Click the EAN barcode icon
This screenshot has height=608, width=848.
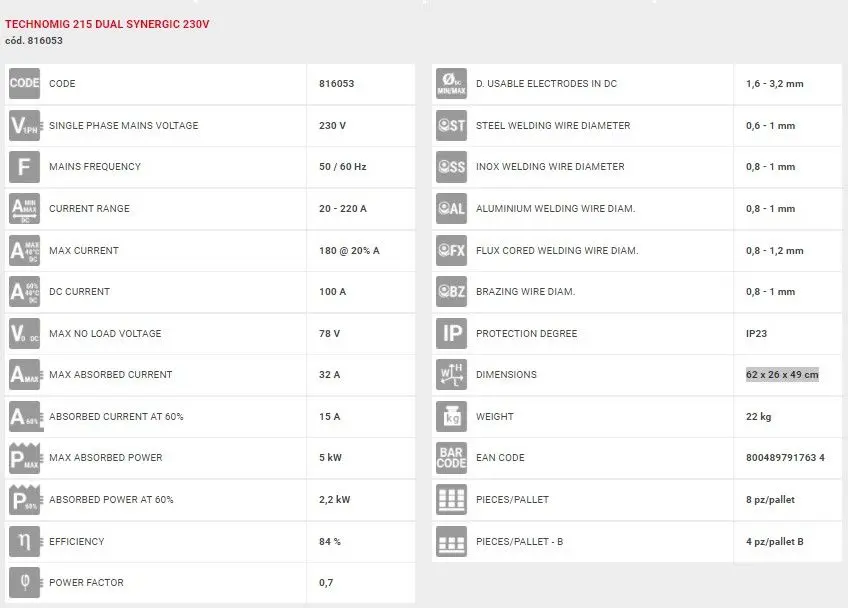click(451, 458)
